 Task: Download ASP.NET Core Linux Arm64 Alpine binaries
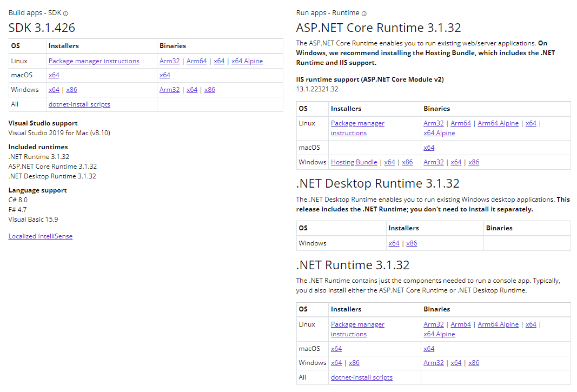(498, 123)
